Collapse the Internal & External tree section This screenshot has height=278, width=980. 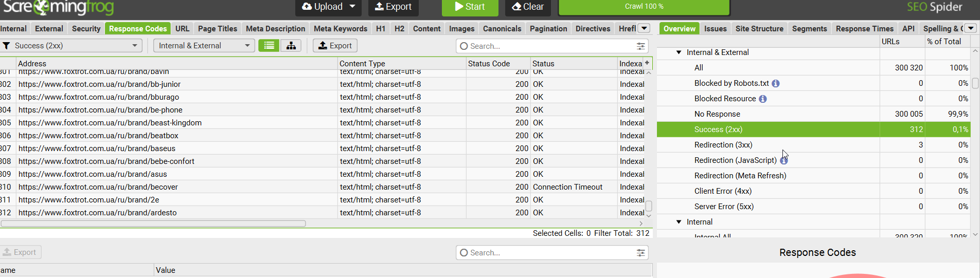point(679,52)
